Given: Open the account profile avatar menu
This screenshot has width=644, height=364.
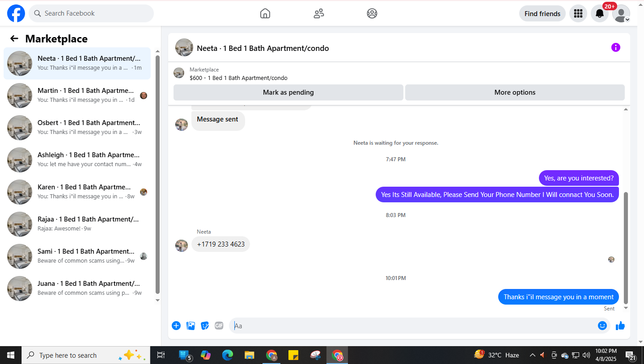Looking at the screenshot, I should coord(621,13).
